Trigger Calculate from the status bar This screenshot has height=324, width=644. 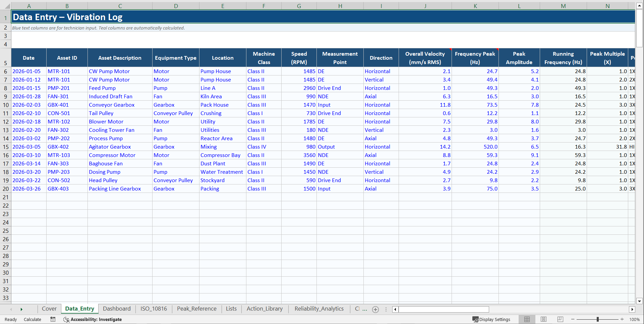(x=32, y=319)
